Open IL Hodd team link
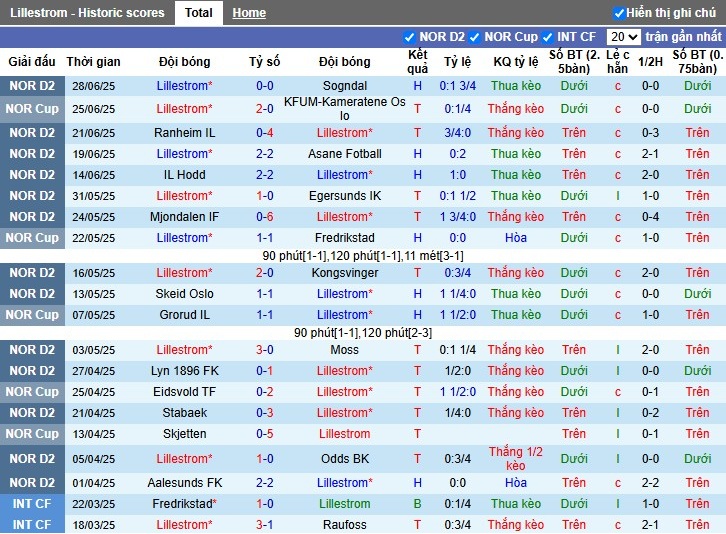Viewport: 726px width, 534px height. click(x=184, y=175)
